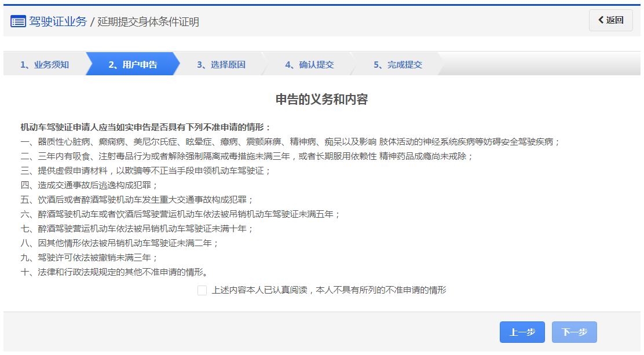Proceed with the 下一步 button
The width and height of the screenshot is (644, 355).
click(574, 332)
